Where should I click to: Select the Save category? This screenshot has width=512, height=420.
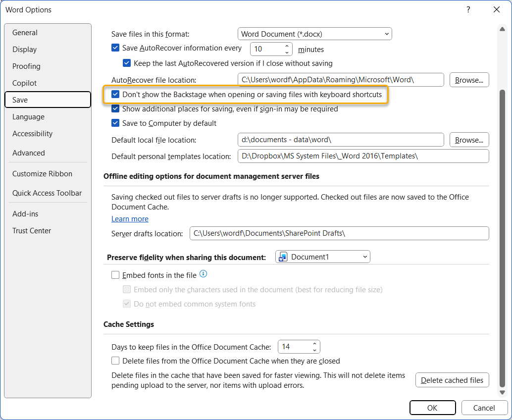[48, 100]
